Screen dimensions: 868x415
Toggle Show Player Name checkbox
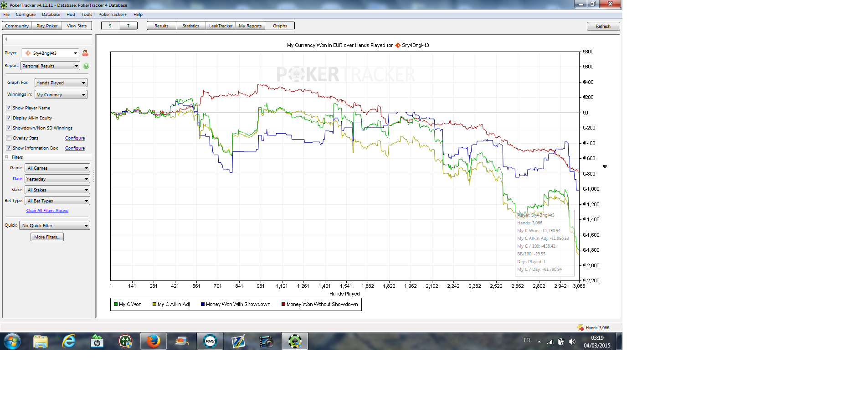click(x=9, y=108)
